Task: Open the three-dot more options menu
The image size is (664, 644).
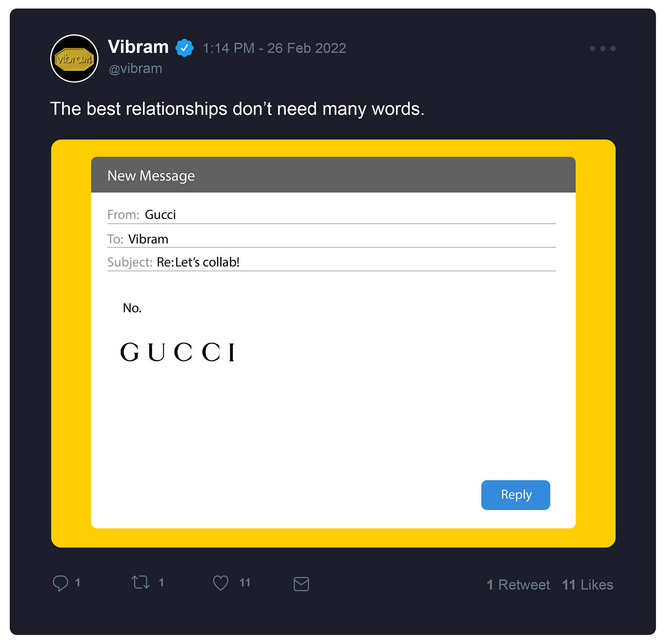Action: pos(603,48)
